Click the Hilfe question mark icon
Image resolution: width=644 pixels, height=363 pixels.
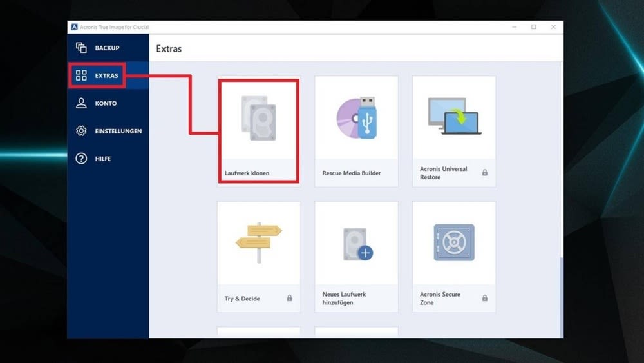coord(81,158)
